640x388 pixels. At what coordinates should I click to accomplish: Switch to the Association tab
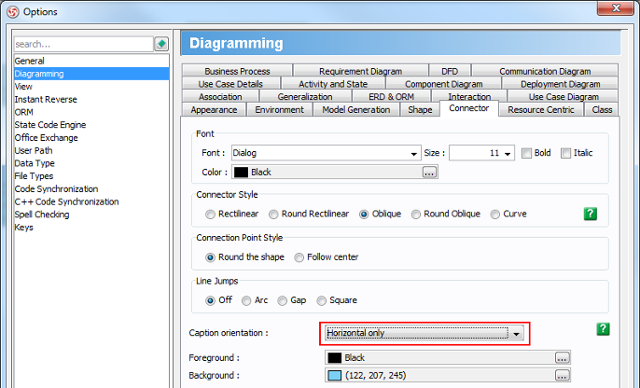coord(220,97)
